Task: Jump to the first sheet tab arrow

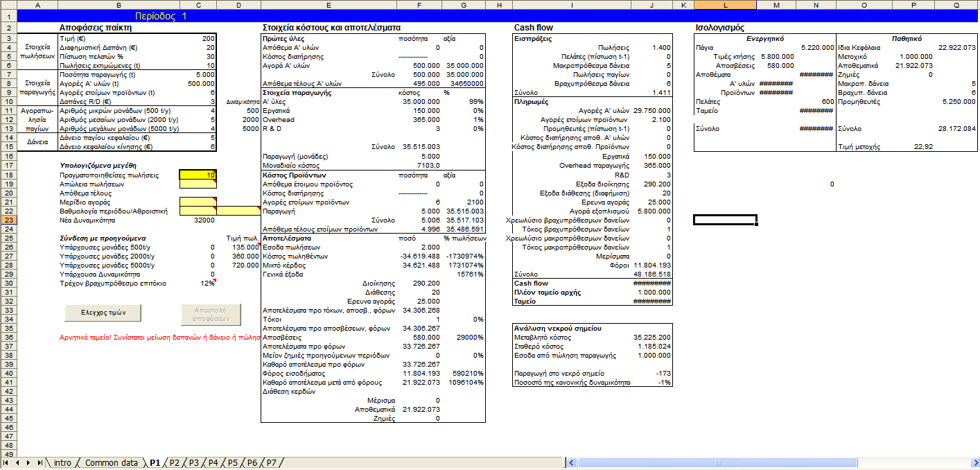Action: coord(7,462)
